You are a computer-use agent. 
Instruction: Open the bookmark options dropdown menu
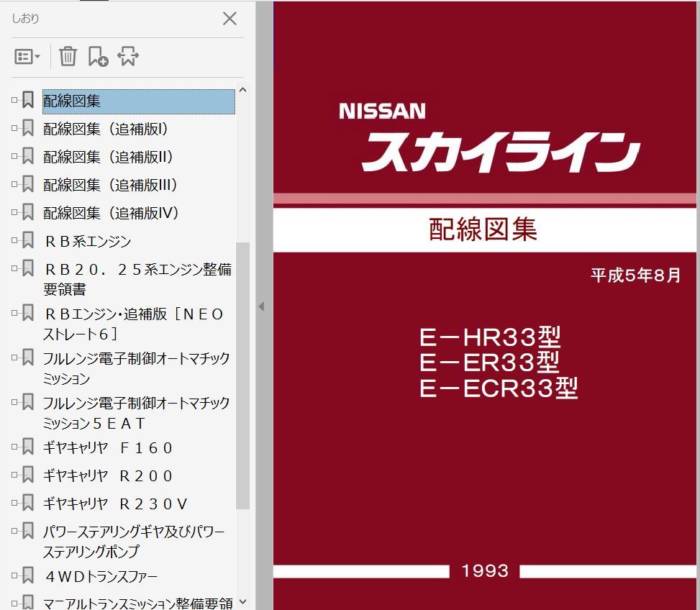click(27, 56)
